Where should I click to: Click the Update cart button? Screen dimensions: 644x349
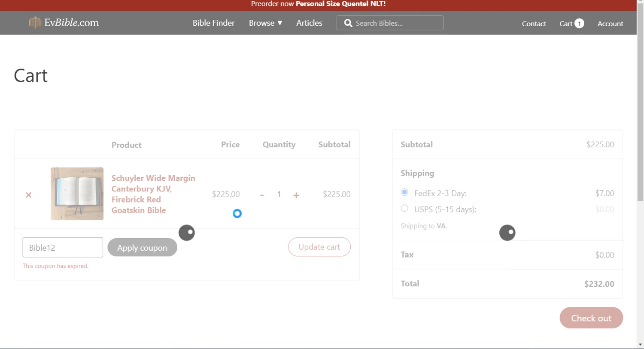point(319,247)
